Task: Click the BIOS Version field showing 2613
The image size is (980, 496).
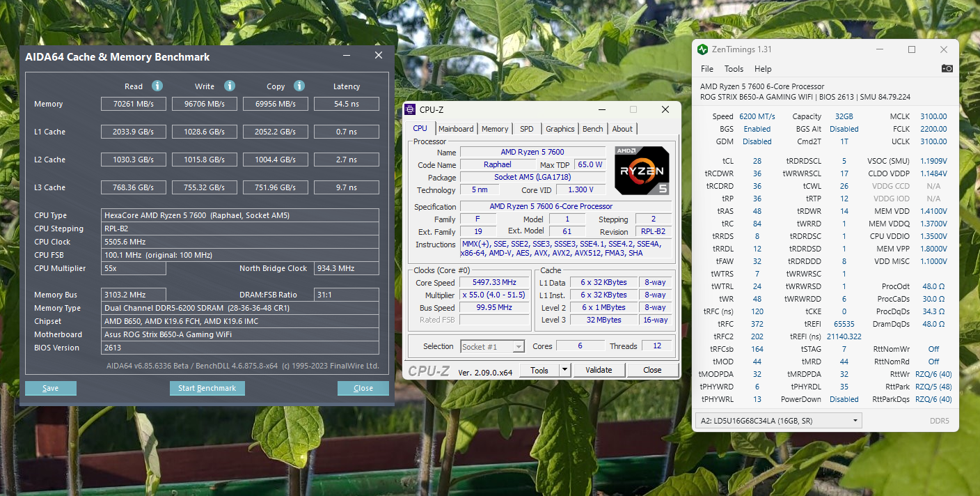Action: (x=241, y=348)
